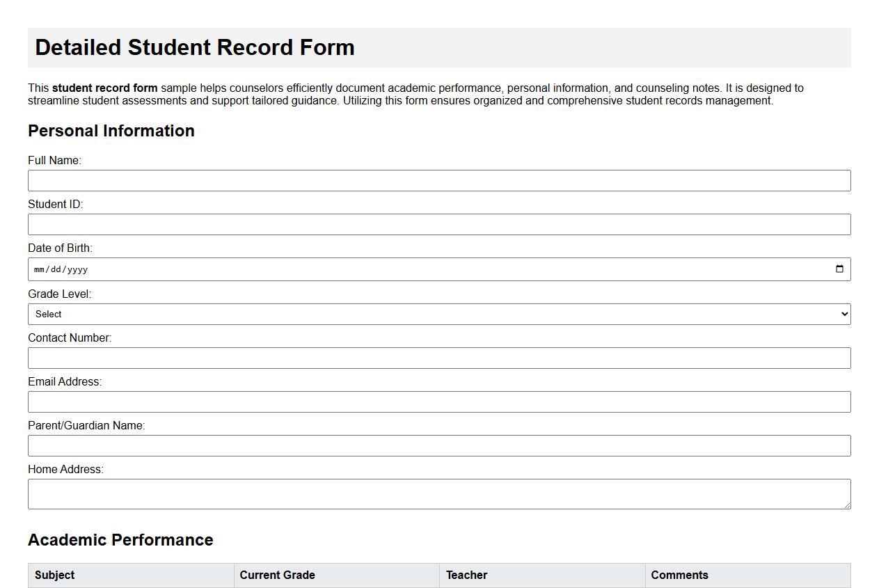
Task: Click inside the Full Name field
Action: 438,180
